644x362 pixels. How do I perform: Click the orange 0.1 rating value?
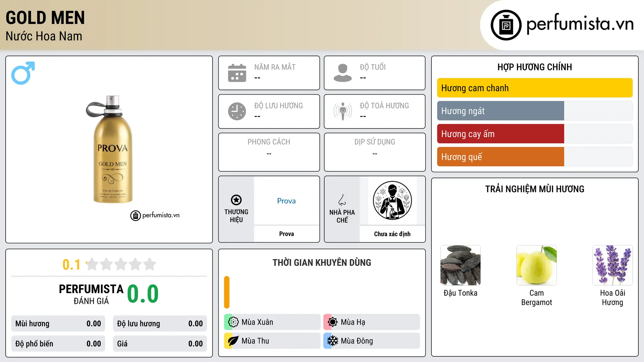(71, 265)
